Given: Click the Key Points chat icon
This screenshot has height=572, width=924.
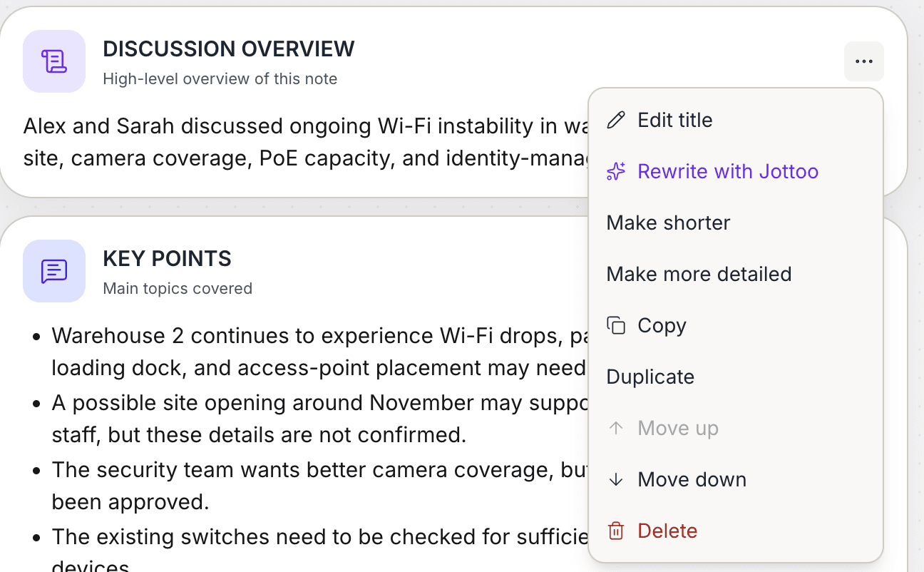Looking at the screenshot, I should click(x=54, y=271).
